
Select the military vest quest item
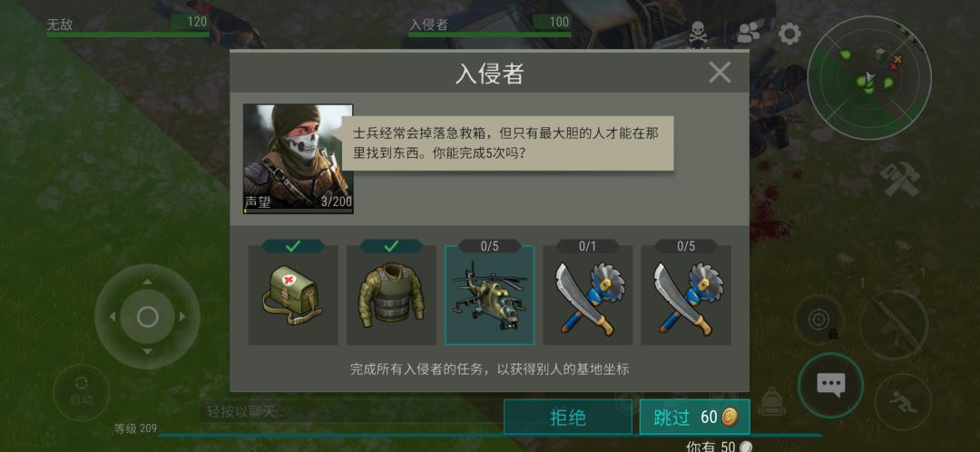391,294
